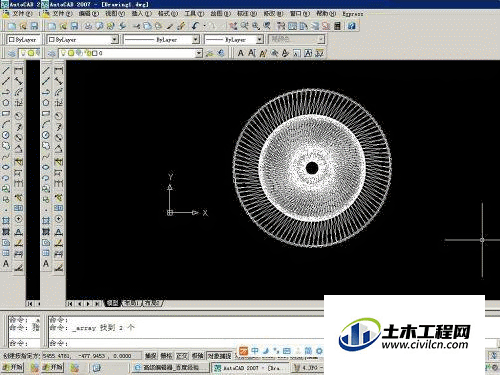Switch to the 布局1 layout tab
500x375 pixels.
point(131,303)
